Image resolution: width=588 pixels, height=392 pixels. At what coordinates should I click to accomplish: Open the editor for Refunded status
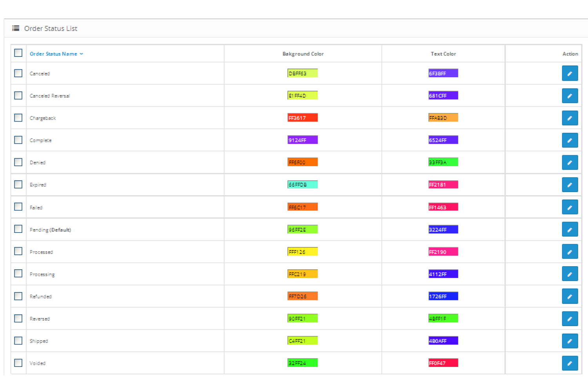[570, 296]
